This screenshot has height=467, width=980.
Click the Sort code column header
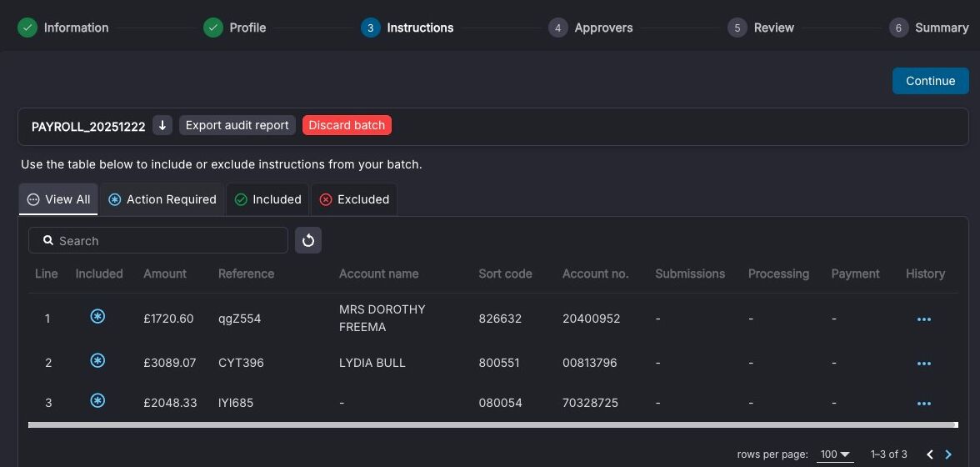tap(506, 274)
